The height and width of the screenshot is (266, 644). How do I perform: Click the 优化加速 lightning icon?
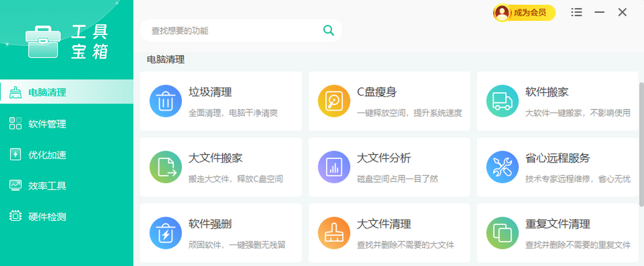click(16, 154)
